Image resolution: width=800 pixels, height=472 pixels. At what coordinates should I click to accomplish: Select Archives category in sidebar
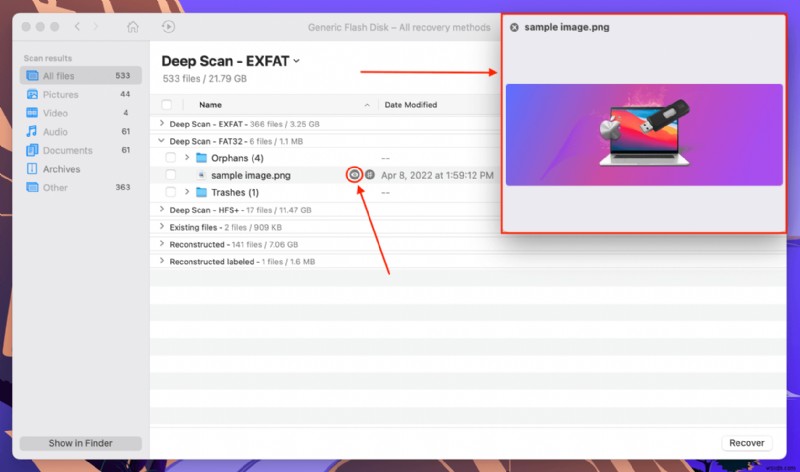tap(81, 169)
